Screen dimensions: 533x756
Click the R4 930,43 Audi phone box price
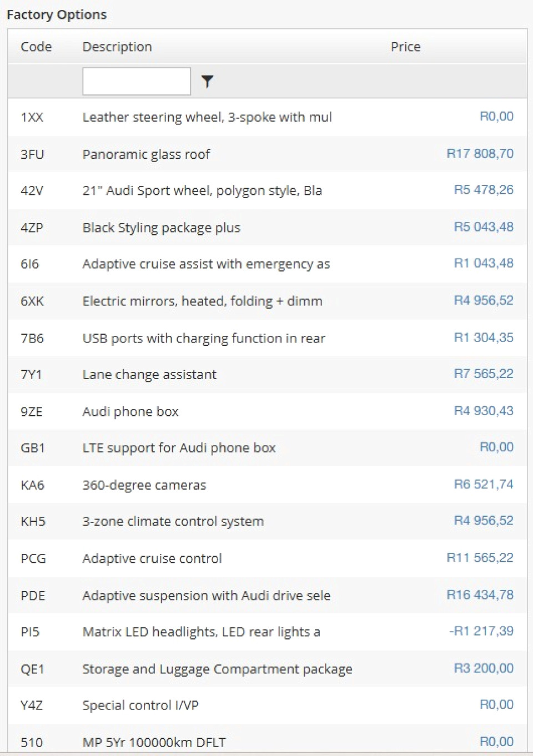coord(483,411)
